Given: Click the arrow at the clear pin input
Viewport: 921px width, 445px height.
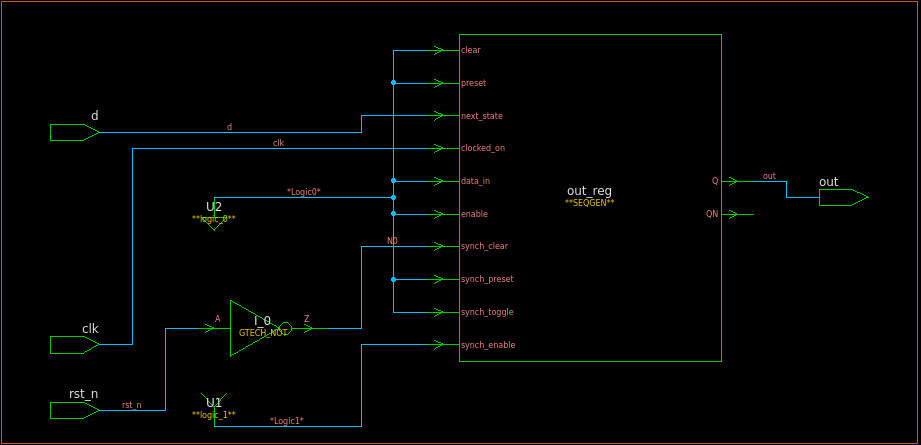Looking at the screenshot, I should tap(438, 50).
